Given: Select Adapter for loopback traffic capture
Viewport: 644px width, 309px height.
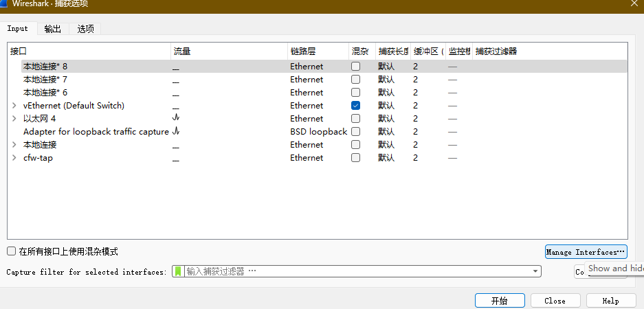Looking at the screenshot, I should pyautogui.click(x=96, y=132).
